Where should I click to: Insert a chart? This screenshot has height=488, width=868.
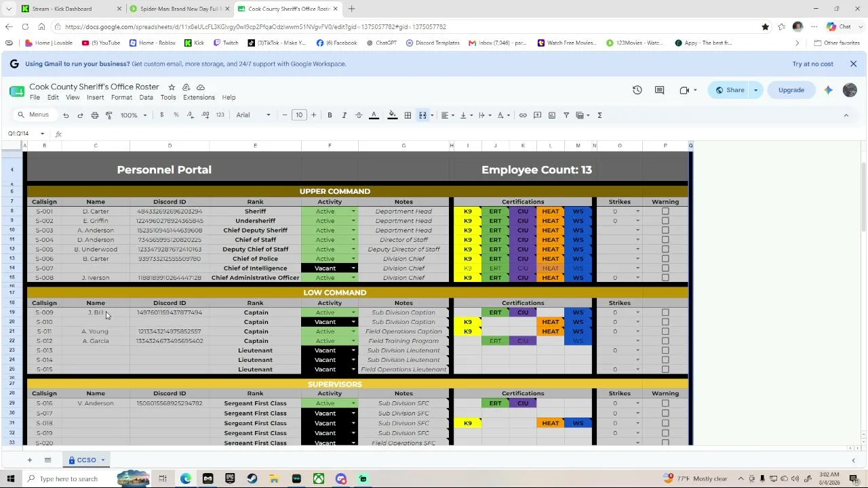[552, 115]
